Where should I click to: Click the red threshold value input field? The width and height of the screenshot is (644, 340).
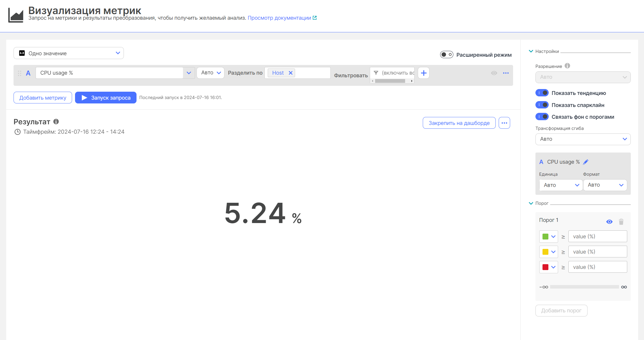(x=597, y=267)
